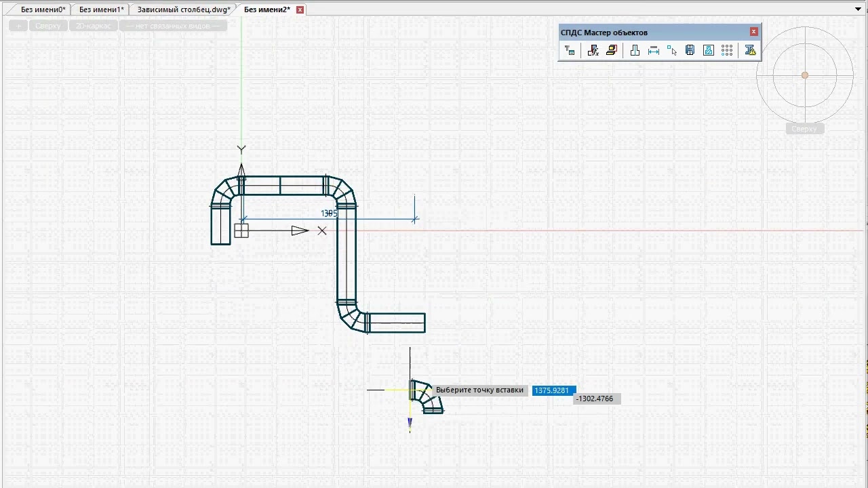Open the beam warning check icon
868x488 pixels.
(750, 51)
